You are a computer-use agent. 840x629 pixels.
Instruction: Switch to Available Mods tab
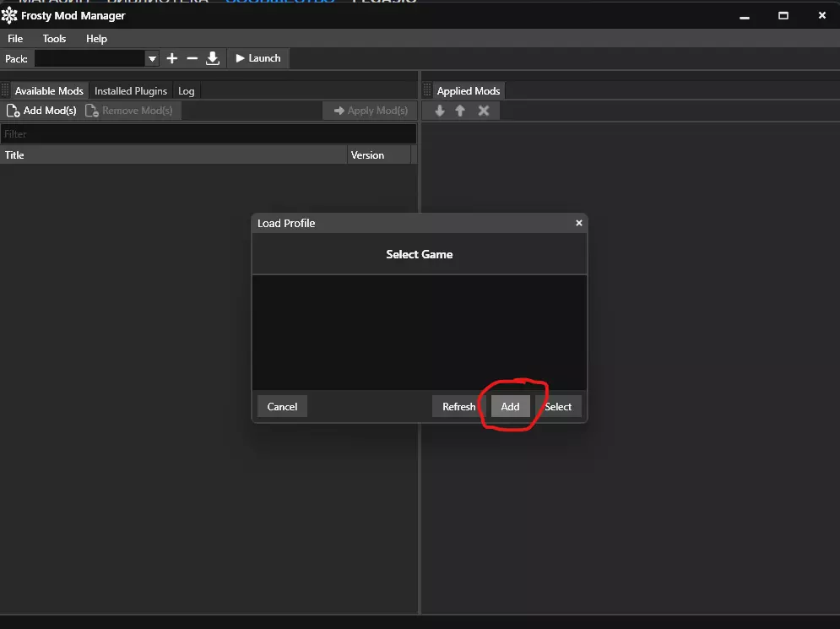pyautogui.click(x=49, y=91)
